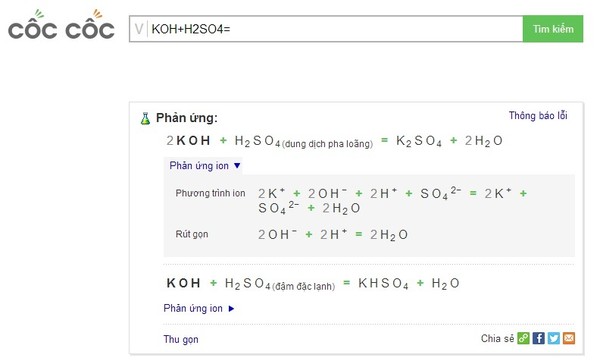Share the result on Facebook

pos(538,338)
